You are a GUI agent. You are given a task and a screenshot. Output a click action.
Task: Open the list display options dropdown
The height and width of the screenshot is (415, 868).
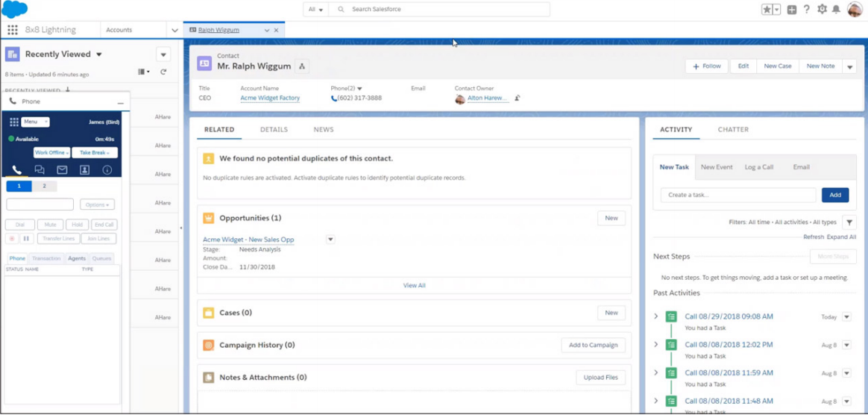coord(144,72)
